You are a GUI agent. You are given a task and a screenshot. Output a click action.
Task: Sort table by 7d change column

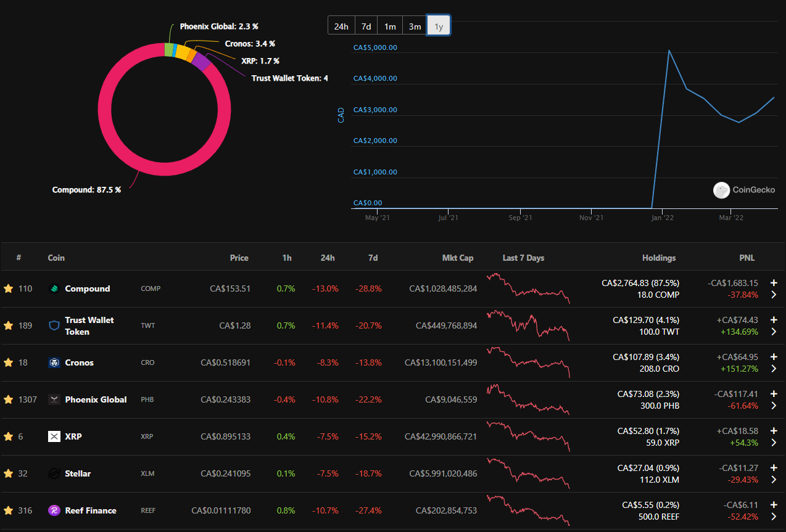[373, 258]
